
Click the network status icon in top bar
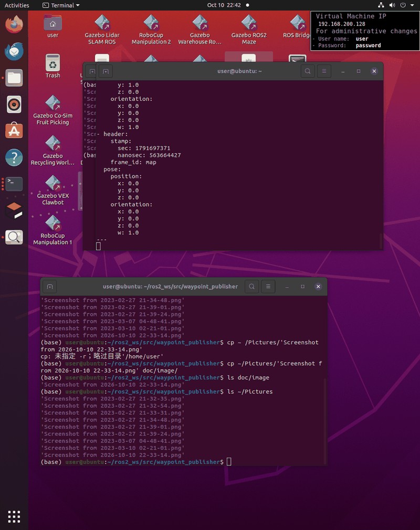[381, 5]
